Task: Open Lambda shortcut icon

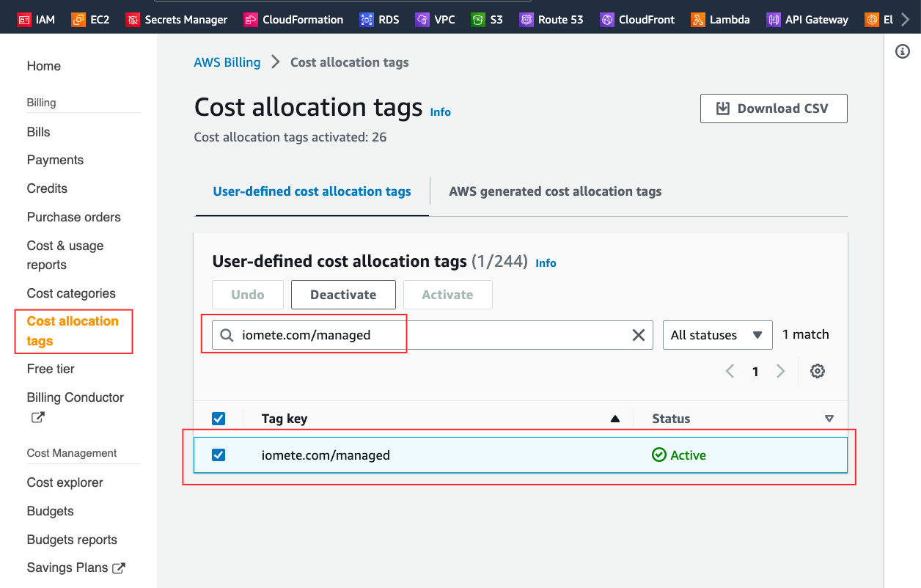Action: coord(698,20)
